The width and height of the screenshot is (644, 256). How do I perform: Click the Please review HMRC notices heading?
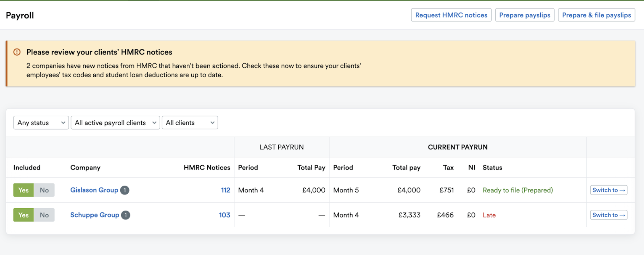(x=99, y=52)
